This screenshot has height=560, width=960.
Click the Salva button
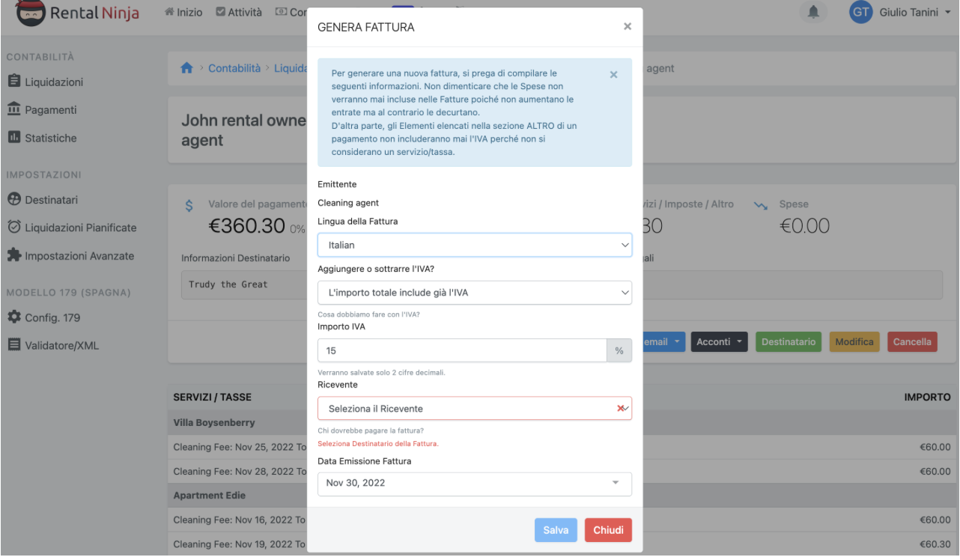pos(556,530)
